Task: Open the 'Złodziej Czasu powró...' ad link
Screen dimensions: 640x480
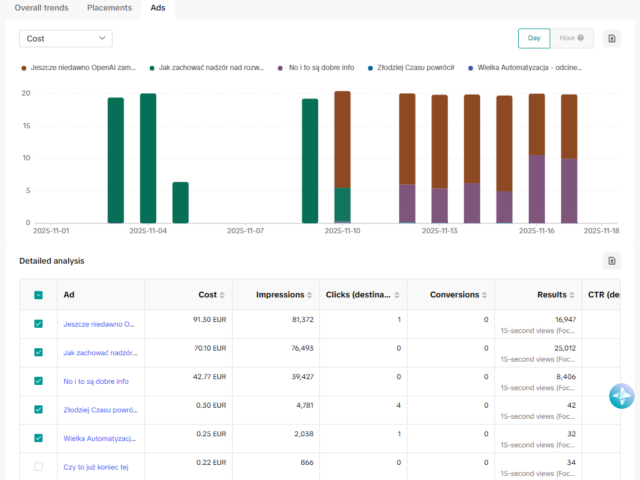Action: (x=99, y=409)
